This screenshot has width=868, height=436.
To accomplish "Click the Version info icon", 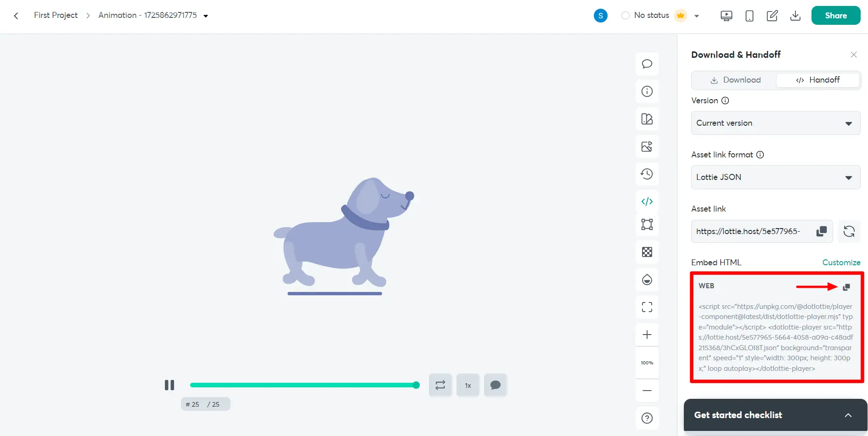I will [725, 101].
